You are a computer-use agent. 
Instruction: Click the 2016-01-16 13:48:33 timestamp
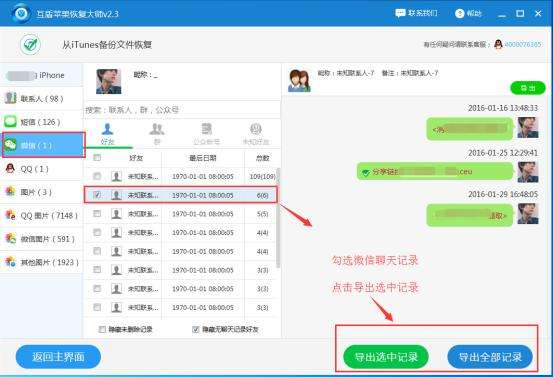[503, 108]
